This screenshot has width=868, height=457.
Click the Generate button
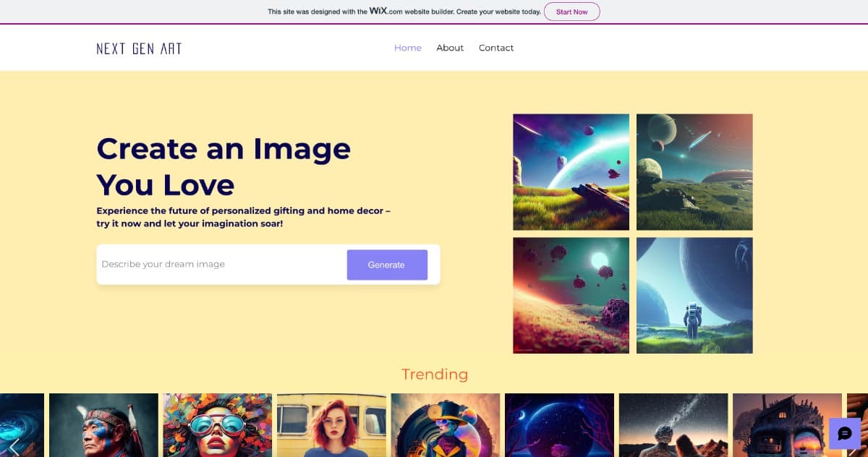[387, 265]
